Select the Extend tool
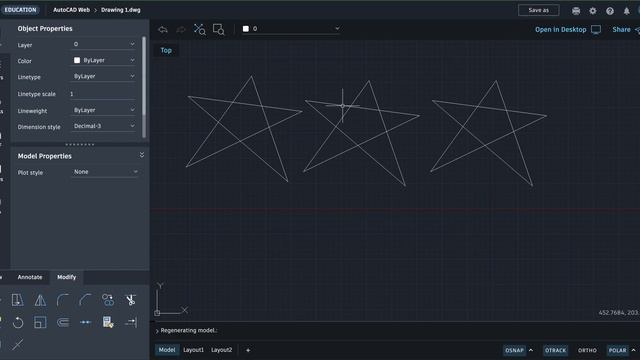Image resolution: width=640 pixels, height=360 pixels. (x=131, y=322)
